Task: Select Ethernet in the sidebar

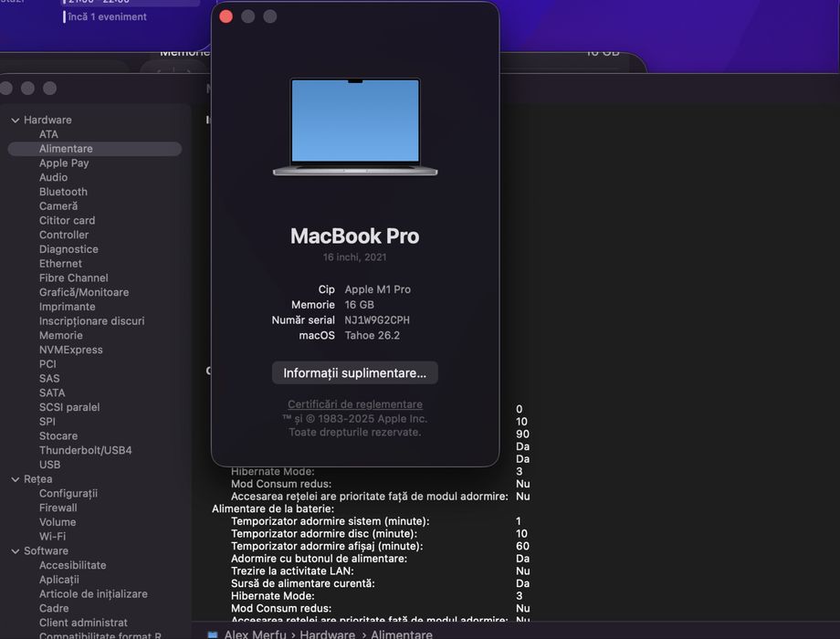Action: pyautogui.click(x=60, y=264)
